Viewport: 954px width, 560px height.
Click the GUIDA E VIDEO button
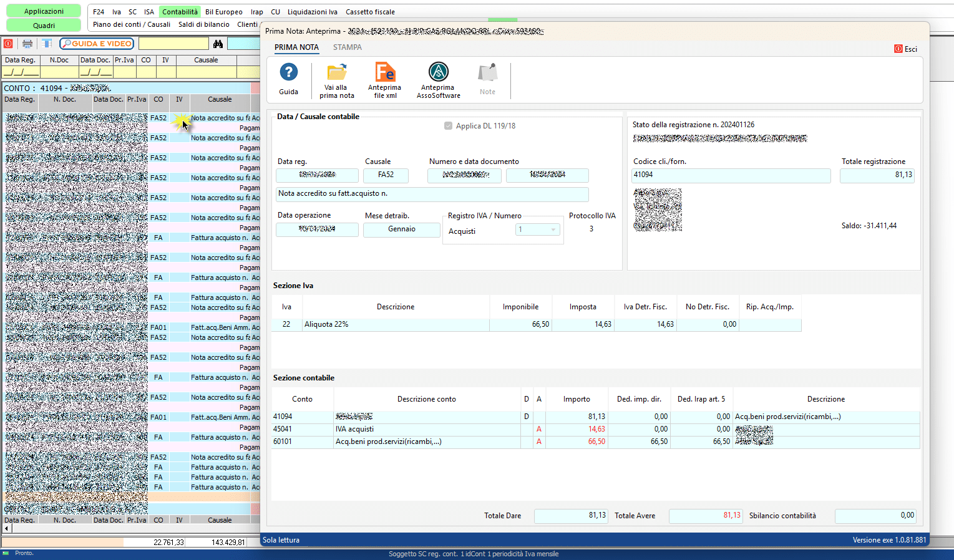point(97,44)
